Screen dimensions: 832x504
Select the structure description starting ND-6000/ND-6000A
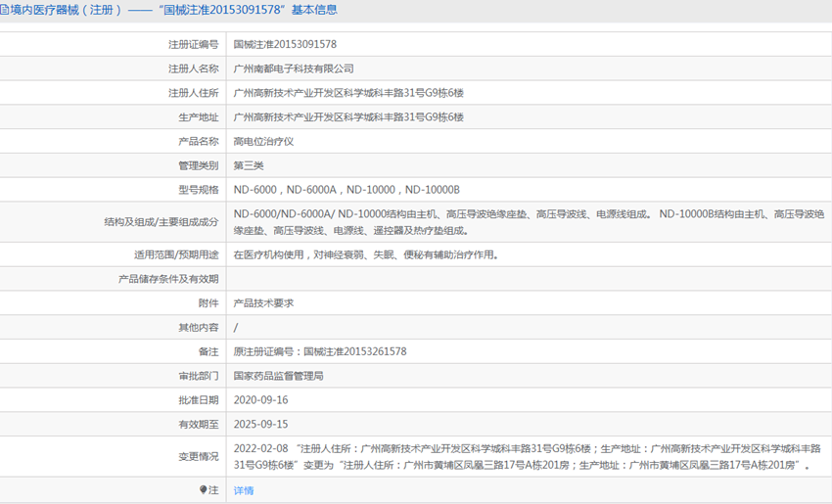(x=529, y=222)
